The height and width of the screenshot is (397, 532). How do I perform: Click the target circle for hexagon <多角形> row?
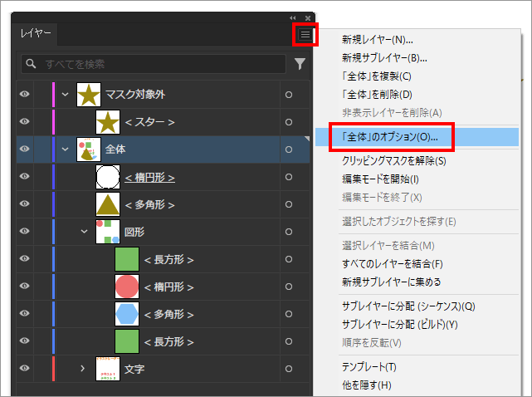pyautogui.click(x=288, y=314)
